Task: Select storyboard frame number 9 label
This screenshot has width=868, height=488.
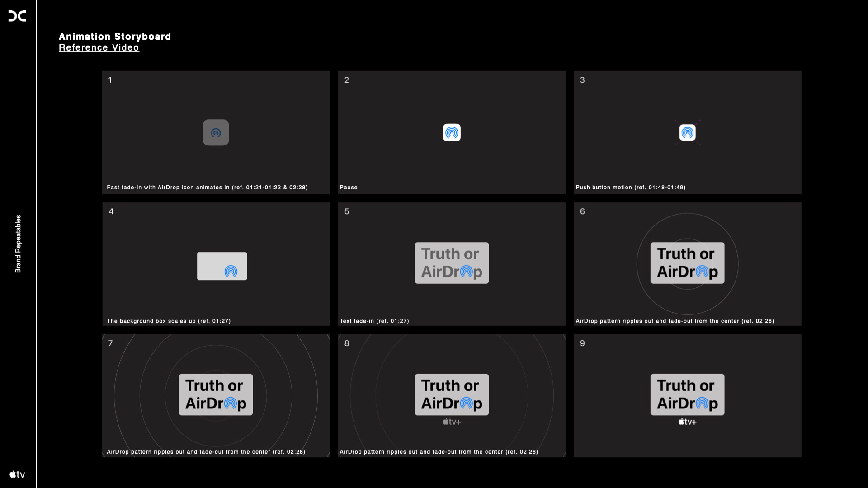Action: tap(582, 343)
